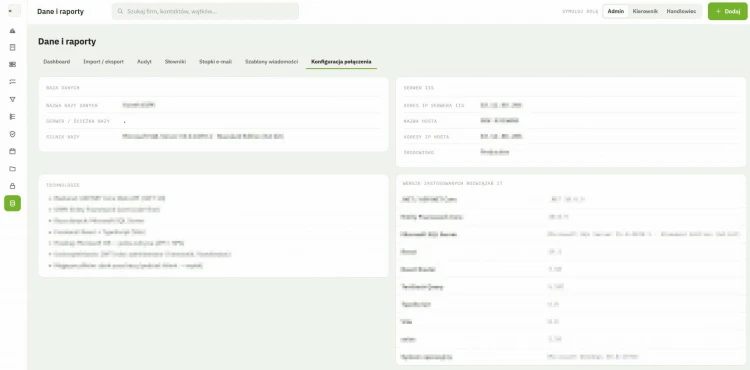Viewport: 750px width, 370px height.
Task: Click the SERWER / ŚCIEŻKA BAZY label
Action: [x=78, y=121]
